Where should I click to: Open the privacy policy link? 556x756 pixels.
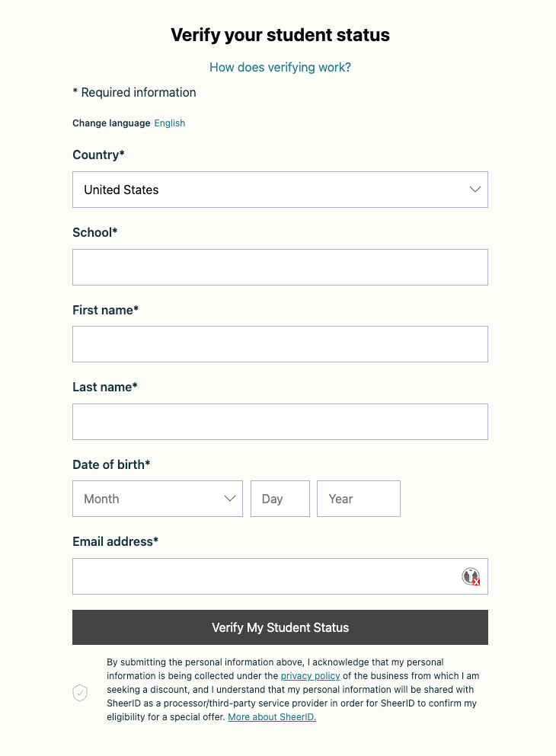(310, 676)
